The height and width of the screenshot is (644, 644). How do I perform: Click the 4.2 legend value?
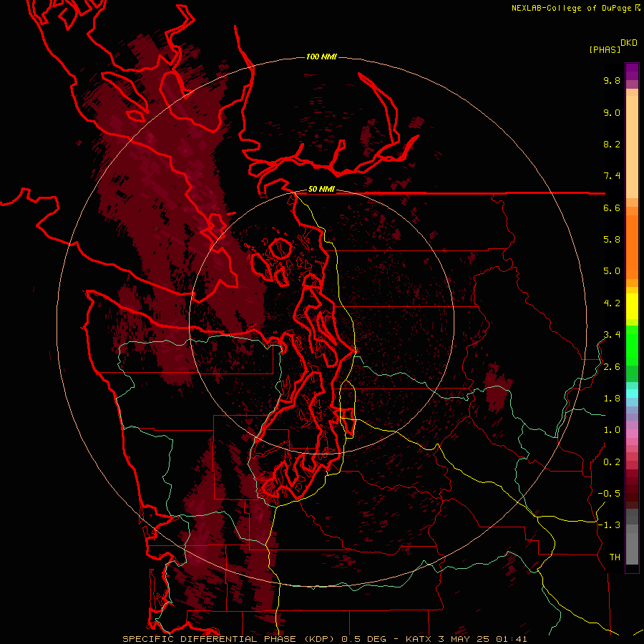coord(612,303)
